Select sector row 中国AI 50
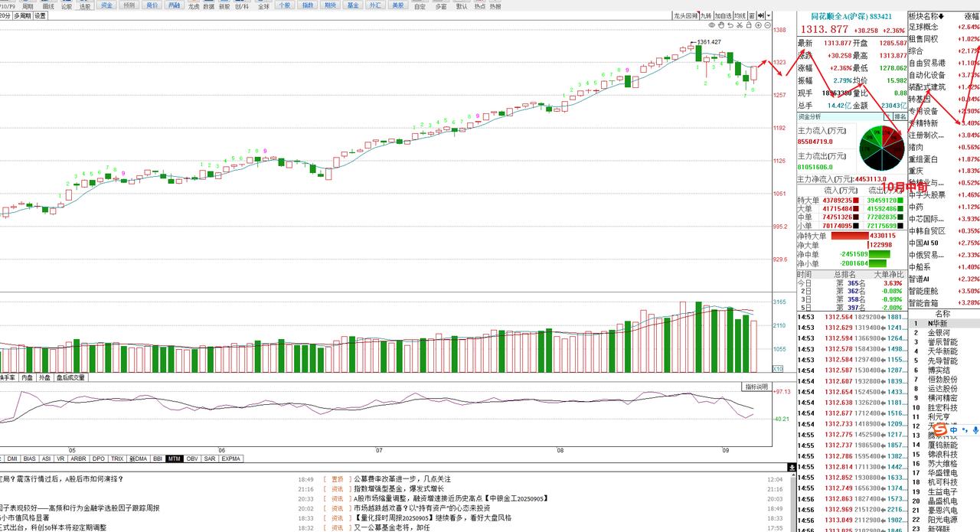980x532 pixels. (943, 243)
